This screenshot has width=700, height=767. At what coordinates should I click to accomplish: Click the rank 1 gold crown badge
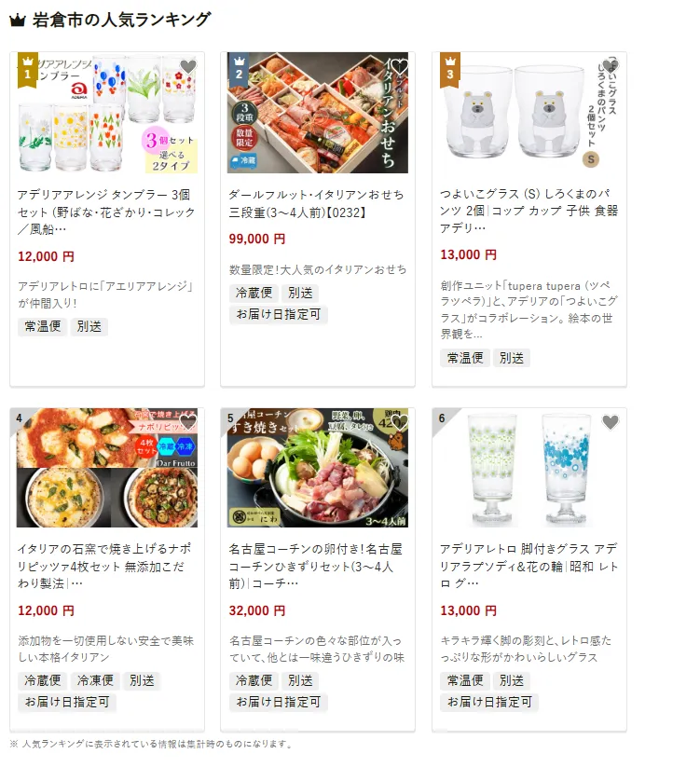coord(27,70)
